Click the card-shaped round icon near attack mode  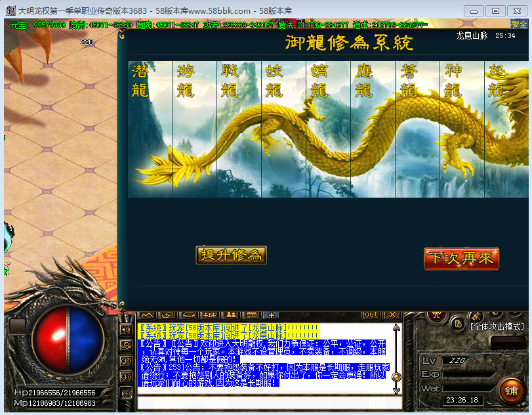458,324
